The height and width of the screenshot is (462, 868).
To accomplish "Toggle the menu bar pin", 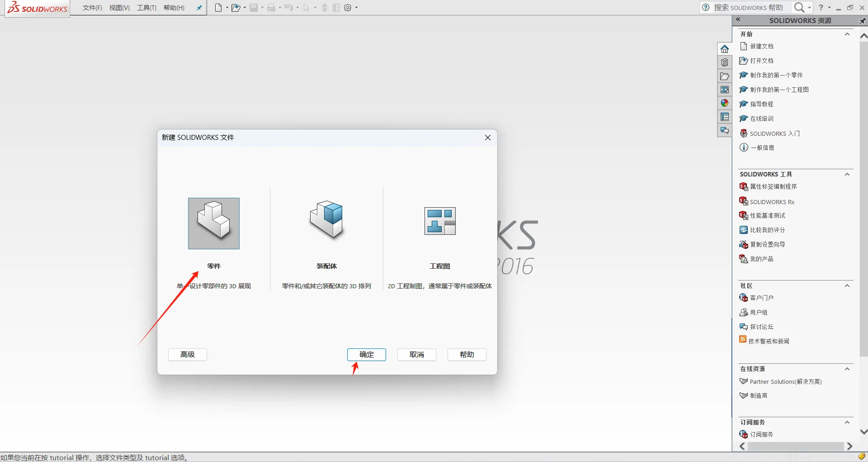I will [199, 8].
